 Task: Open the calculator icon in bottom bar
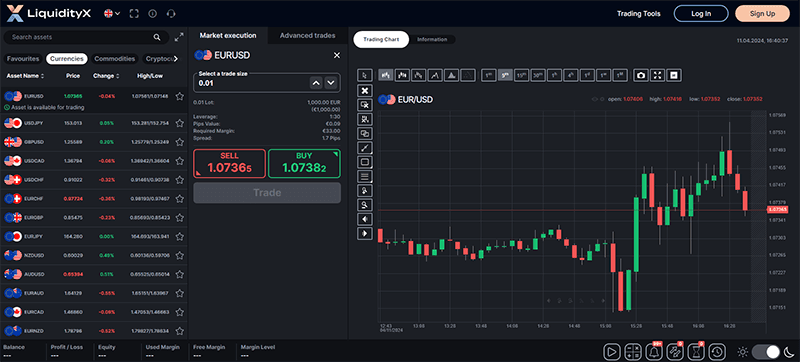(x=633, y=351)
